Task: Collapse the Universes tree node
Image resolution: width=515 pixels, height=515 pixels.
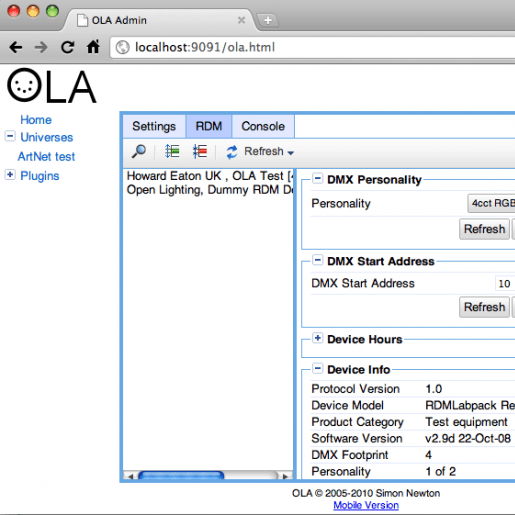Action: click(10, 136)
